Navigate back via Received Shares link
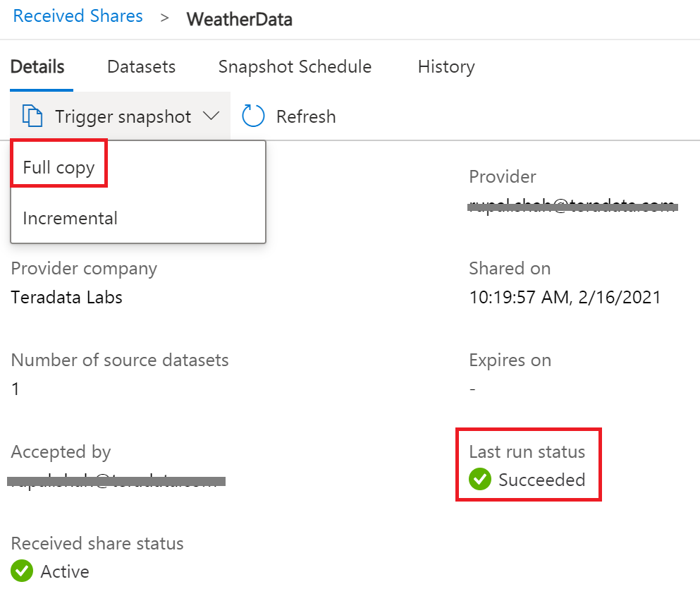 point(78,16)
